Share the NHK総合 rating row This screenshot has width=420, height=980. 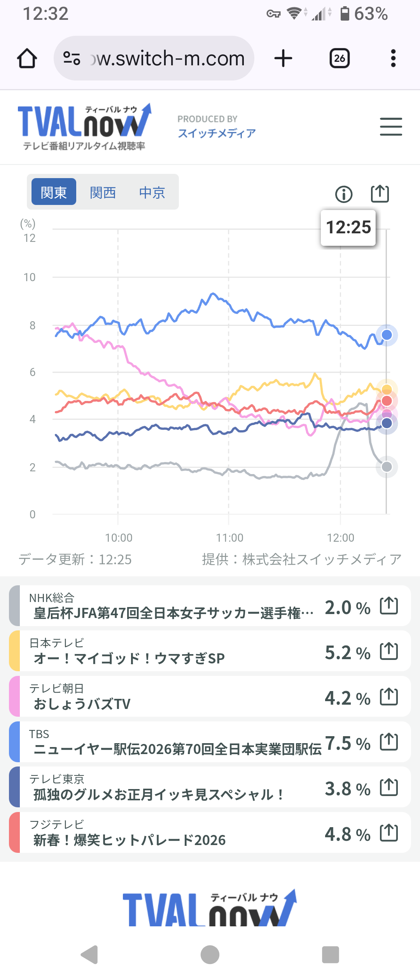point(389,606)
